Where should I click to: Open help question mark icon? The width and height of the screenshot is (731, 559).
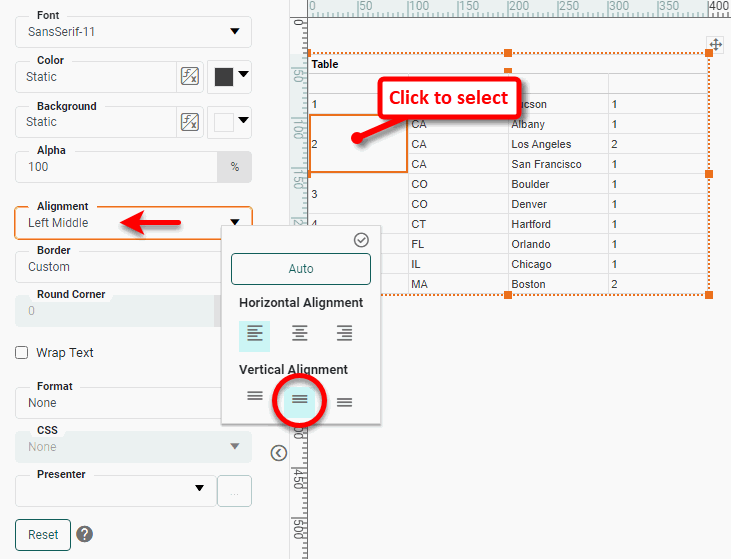point(85,534)
